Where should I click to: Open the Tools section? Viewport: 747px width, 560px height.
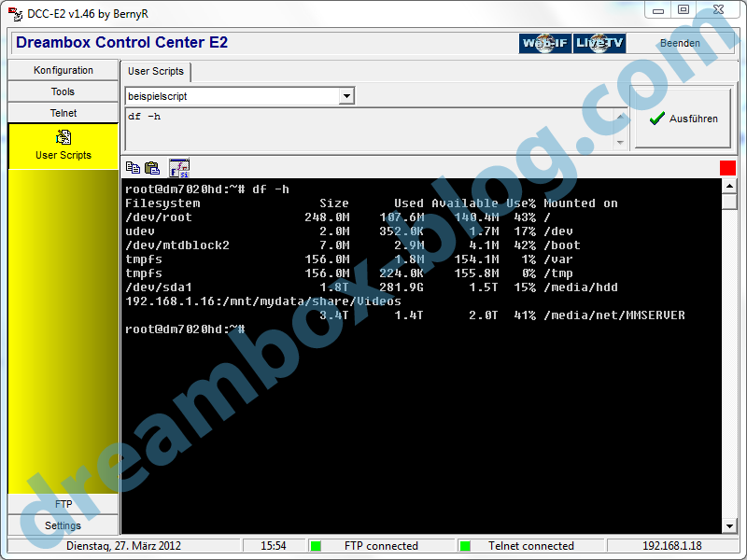tap(63, 91)
